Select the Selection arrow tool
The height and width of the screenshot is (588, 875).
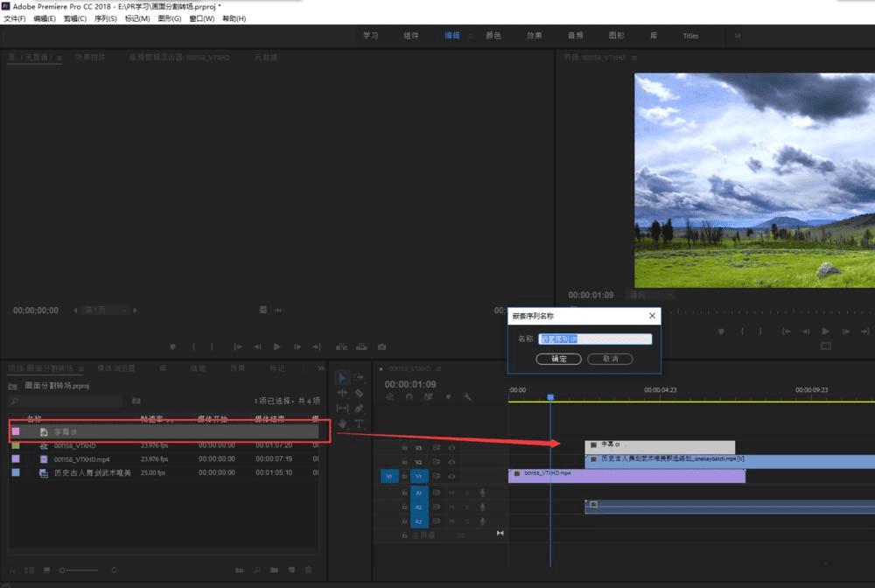tap(342, 378)
